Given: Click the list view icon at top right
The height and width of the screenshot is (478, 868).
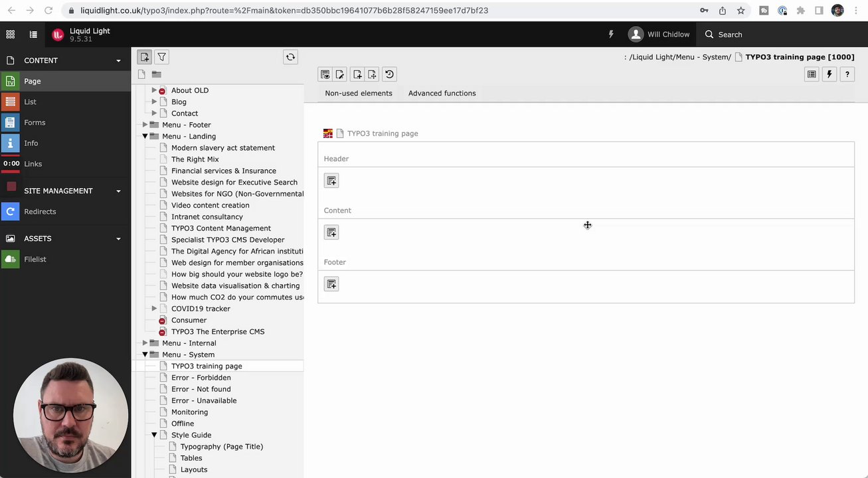Looking at the screenshot, I should [x=812, y=74].
